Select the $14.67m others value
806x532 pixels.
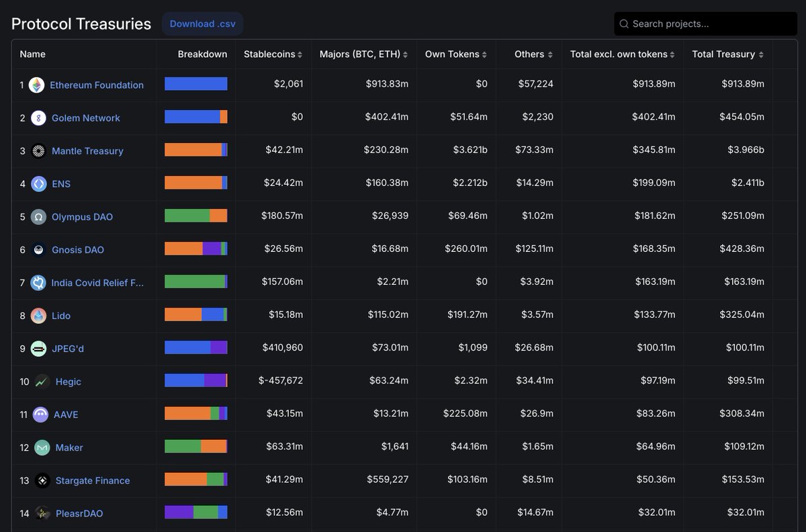pos(535,512)
